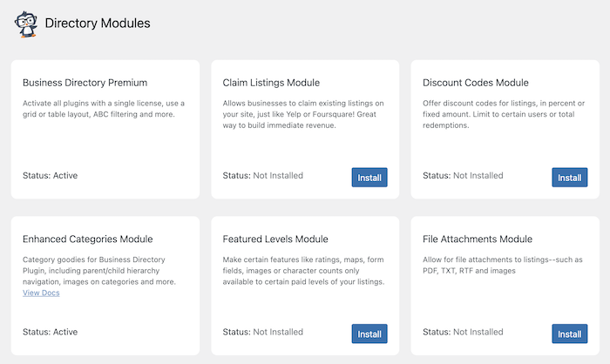Screen dimensions: 610x364
Task: Select the Enhanced Categories Module title
Action: tap(87, 239)
